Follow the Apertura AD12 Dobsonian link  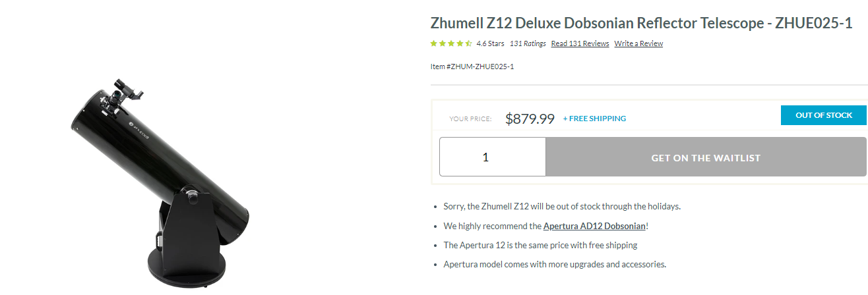[594, 226]
